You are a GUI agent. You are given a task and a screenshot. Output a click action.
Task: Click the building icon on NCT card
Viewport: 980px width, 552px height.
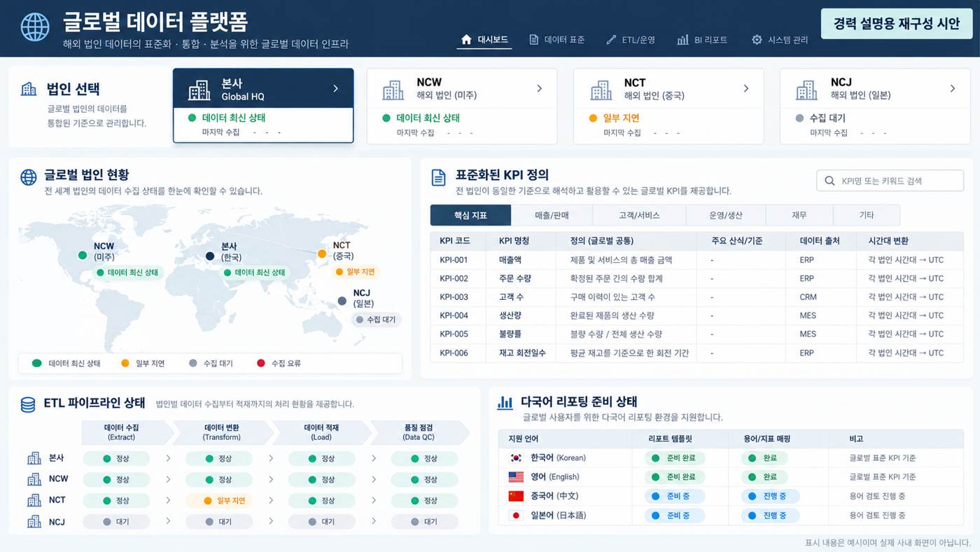601,90
